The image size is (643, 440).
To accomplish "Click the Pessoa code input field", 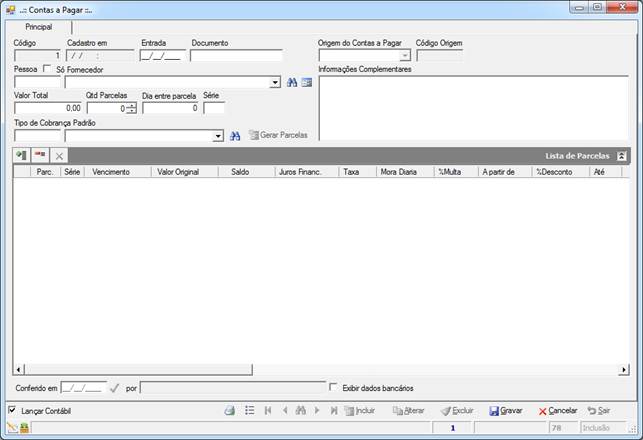I will click(x=37, y=82).
